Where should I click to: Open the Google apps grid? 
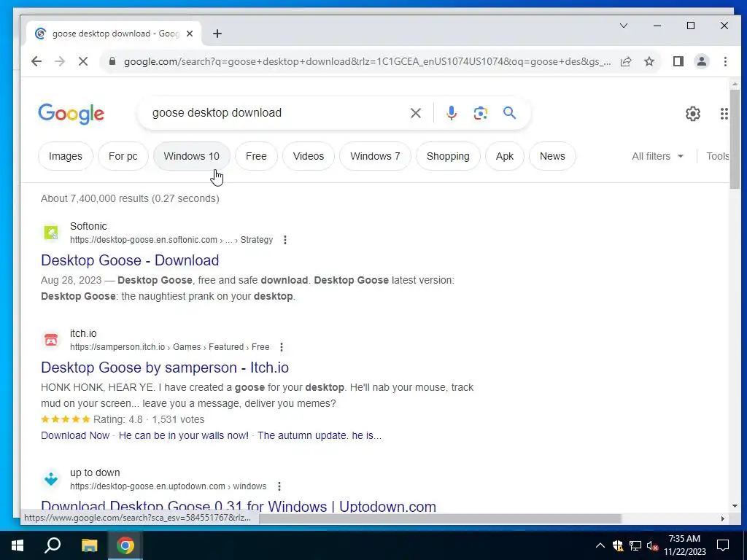[x=724, y=113]
